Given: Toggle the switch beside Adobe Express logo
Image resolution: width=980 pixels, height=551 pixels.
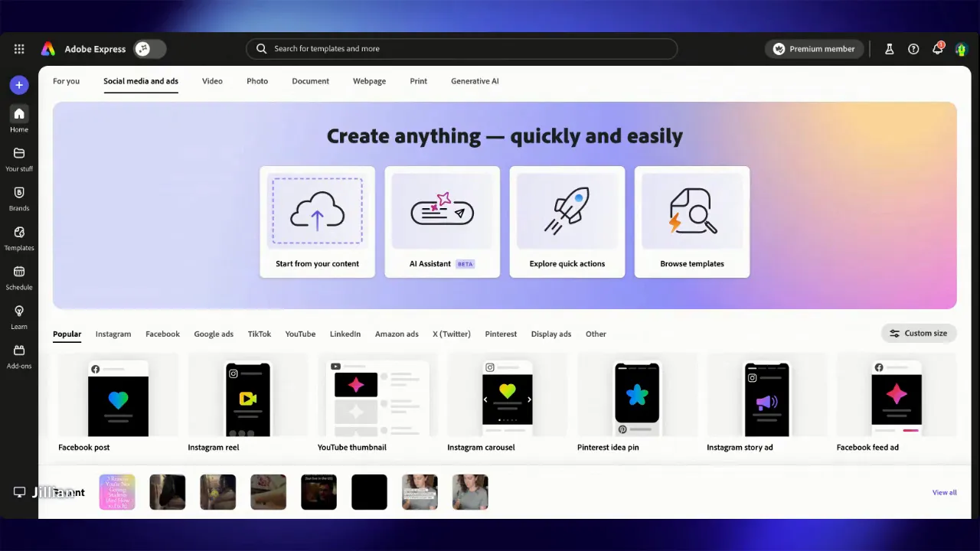Looking at the screenshot, I should point(149,48).
